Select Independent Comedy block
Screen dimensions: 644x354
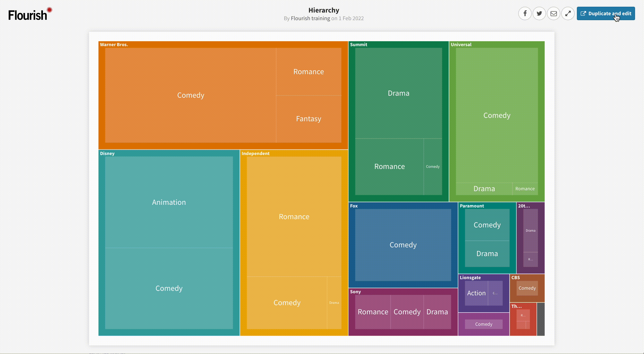[x=287, y=303]
